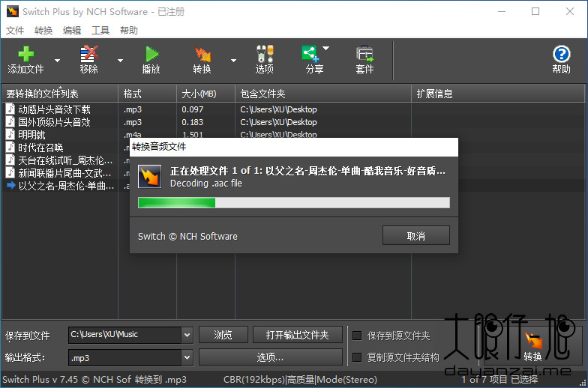Enable 复制源文件夹结构 checkbox
This screenshot has width=588, height=388.
pos(357,357)
